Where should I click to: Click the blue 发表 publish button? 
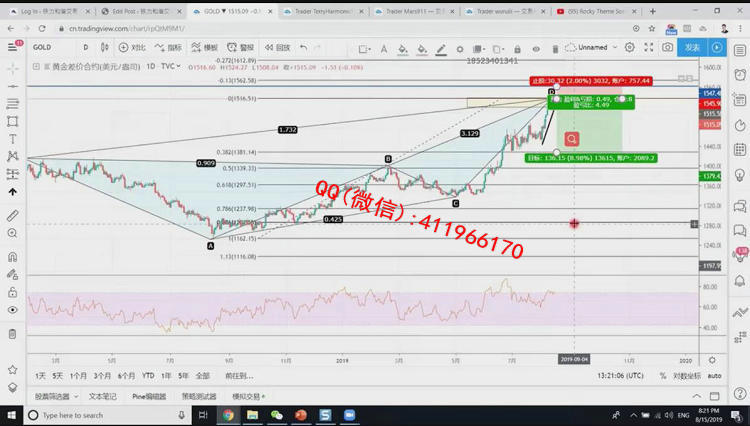(x=692, y=47)
